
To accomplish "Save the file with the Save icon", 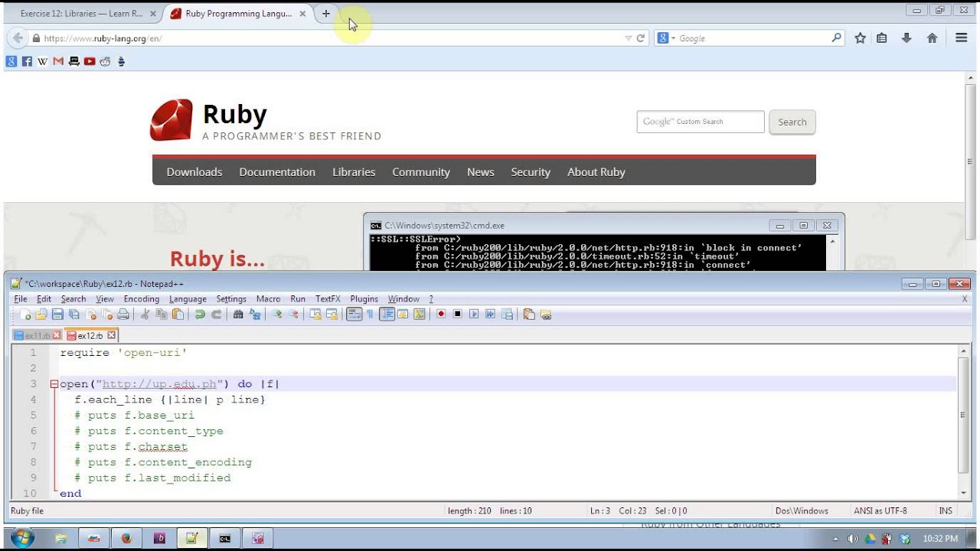I will [57, 314].
